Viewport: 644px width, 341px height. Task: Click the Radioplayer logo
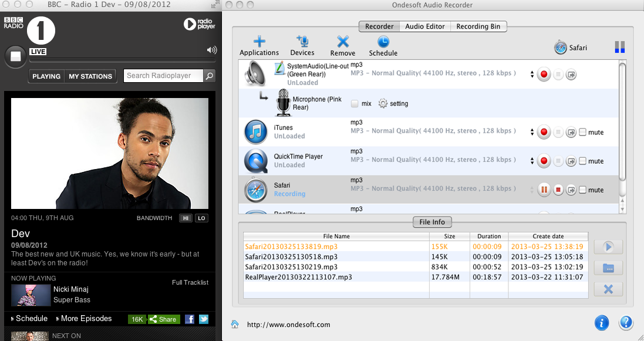coord(199,24)
